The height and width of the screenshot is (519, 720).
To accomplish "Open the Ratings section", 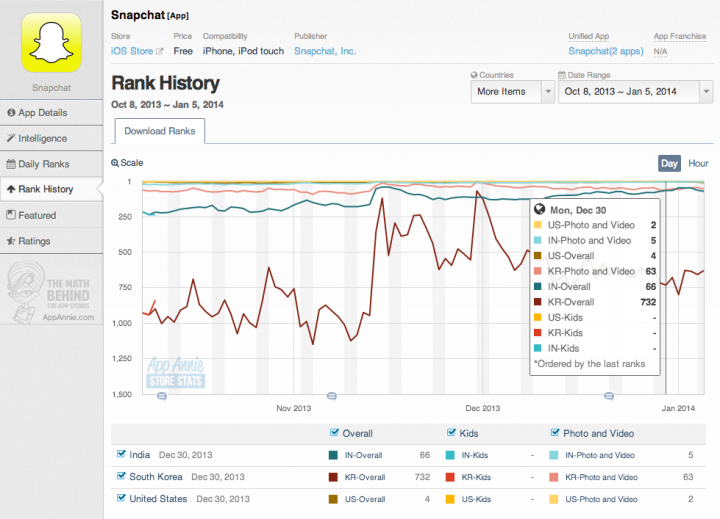I will pyautogui.click(x=51, y=241).
